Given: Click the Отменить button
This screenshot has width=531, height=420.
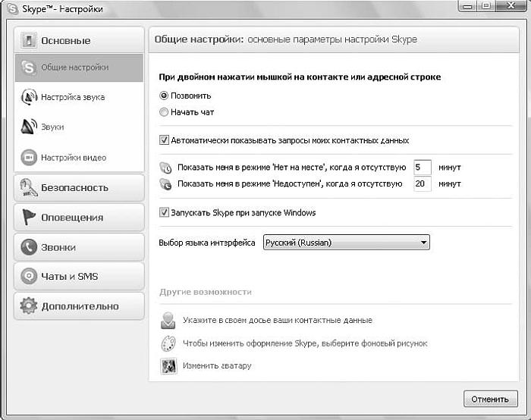Looking at the screenshot, I should pos(489,399).
